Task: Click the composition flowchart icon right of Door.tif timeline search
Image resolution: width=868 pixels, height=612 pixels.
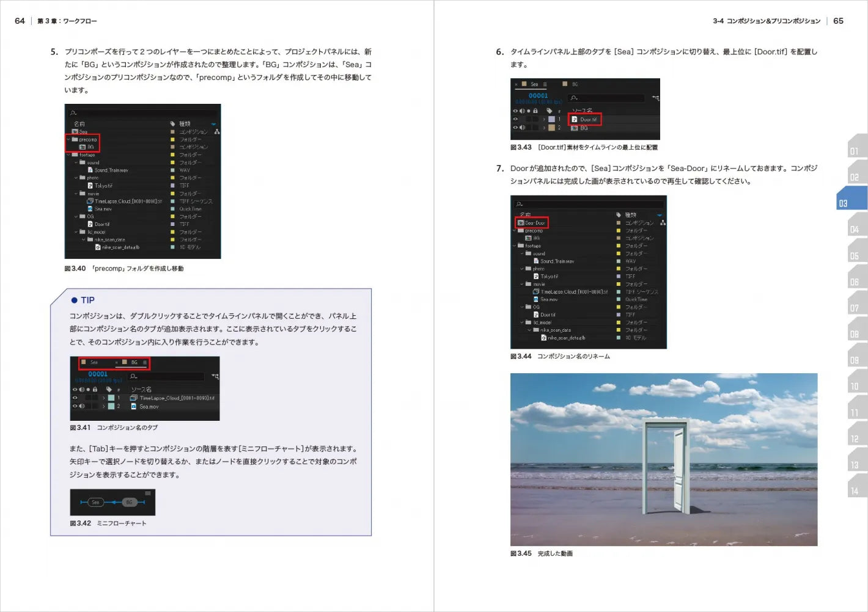Action: (655, 98)
